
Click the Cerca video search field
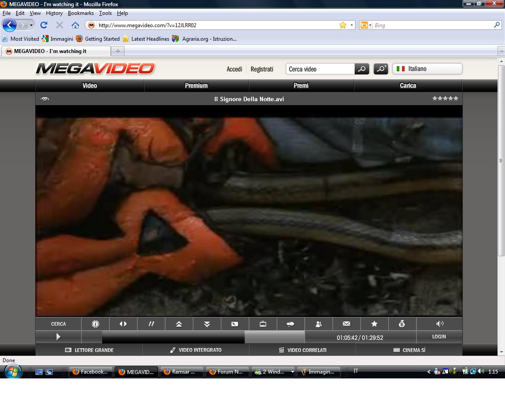click(x=320, y=69)
